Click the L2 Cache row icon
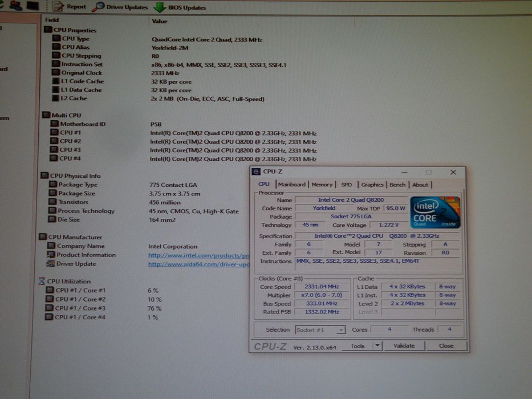 (55, 98)
